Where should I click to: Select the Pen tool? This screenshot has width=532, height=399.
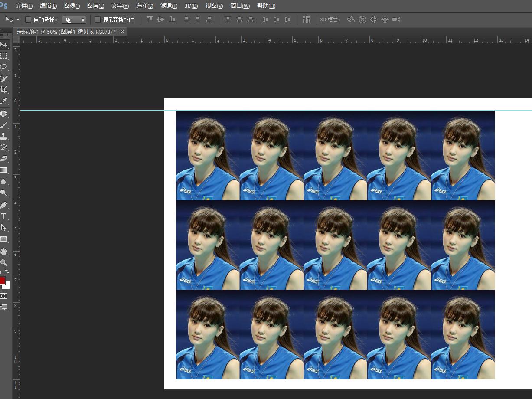tap(3, 205)
